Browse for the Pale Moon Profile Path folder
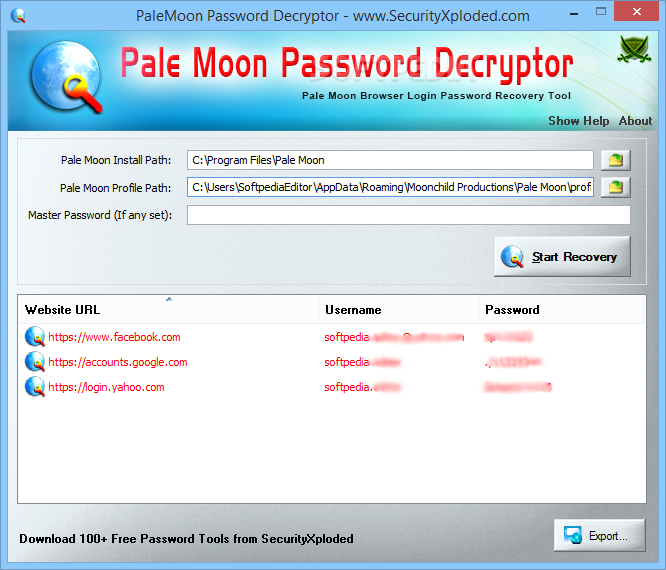Viewport: 666px width, 570px height. point(615,187)
